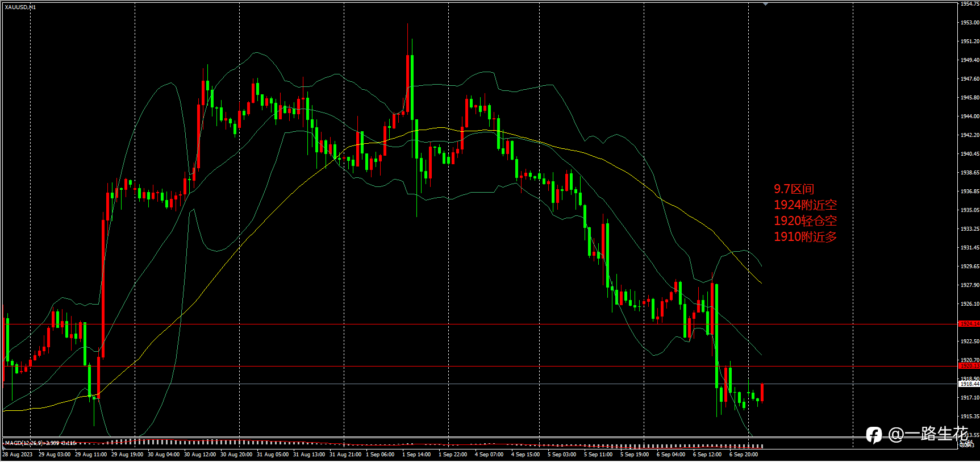Screen dimensions: 980x462
Task: Click the XAUUSD,H1 chart title label
Action: coord(20,7)
